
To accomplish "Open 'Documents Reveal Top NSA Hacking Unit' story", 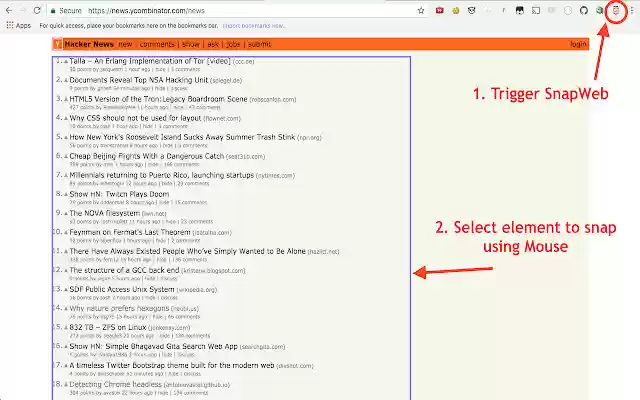I will click(138, 80).
